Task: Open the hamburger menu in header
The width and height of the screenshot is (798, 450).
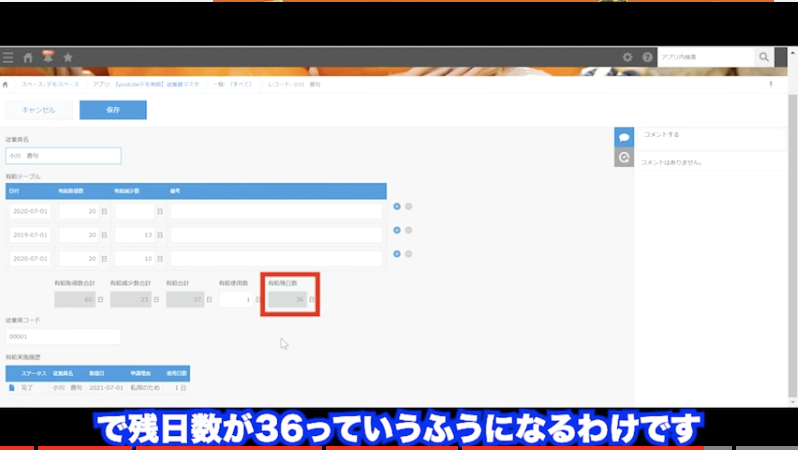Action: [8, 58]
